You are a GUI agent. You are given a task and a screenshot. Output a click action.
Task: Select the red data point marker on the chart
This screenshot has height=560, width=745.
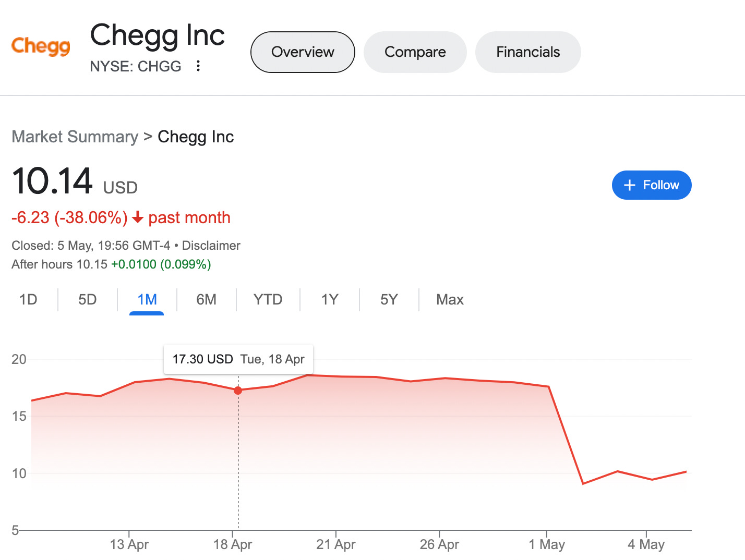[x=238, y=390]
